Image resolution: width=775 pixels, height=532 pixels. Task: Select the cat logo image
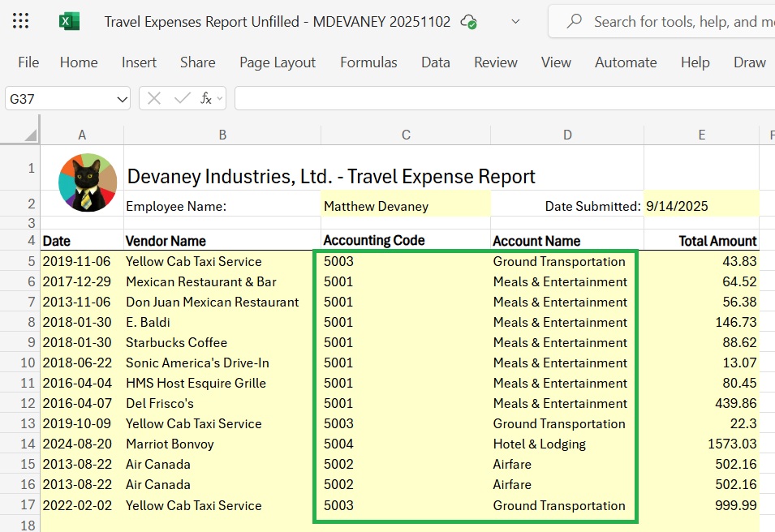pyautogui.click(x=88, y=182)
